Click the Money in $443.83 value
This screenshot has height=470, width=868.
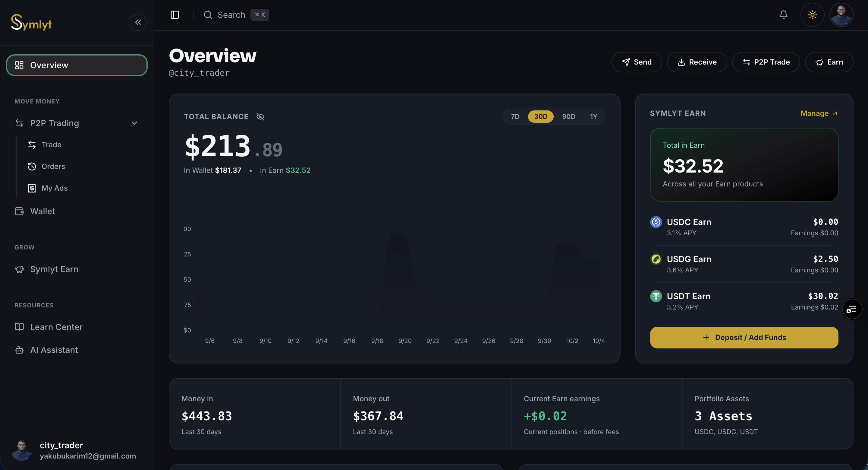tap(206, 416)
